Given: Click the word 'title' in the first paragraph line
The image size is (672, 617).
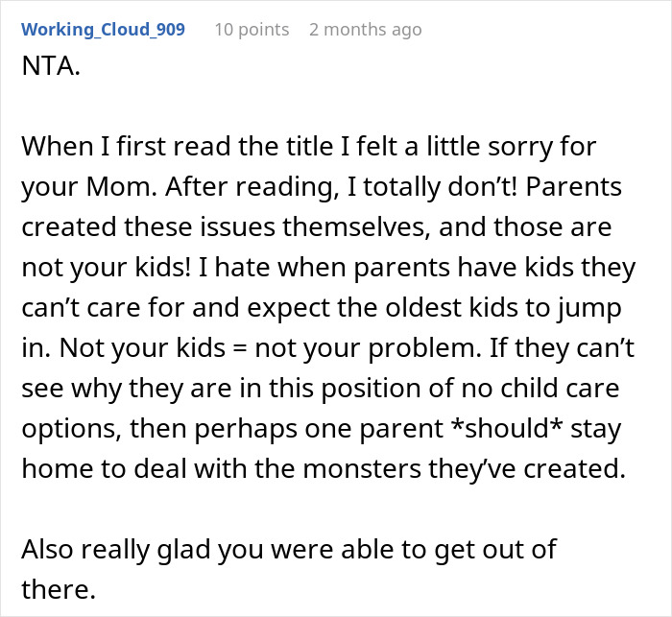Looking at the screenshot, I should coord(307,147).
